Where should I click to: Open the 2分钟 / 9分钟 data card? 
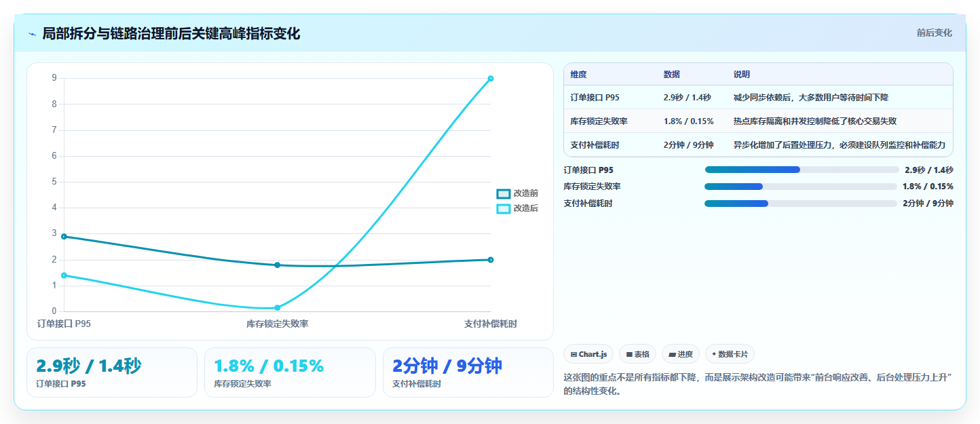pyautogui.click(x=468, y=372)
